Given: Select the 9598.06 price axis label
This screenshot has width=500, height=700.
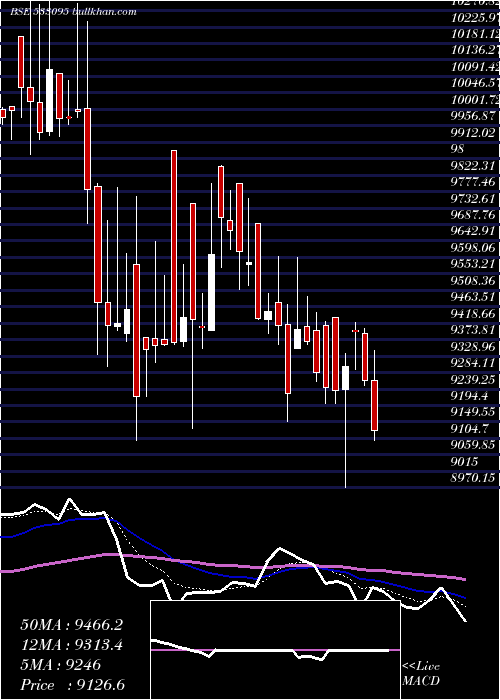Looking at the screenshot, I should tap(474, 248).
